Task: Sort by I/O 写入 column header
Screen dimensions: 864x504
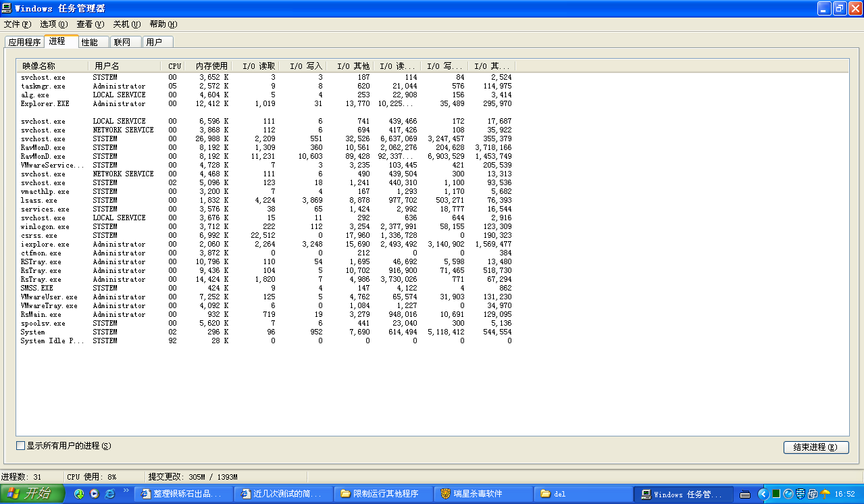Action: click(x=302, y=66)
